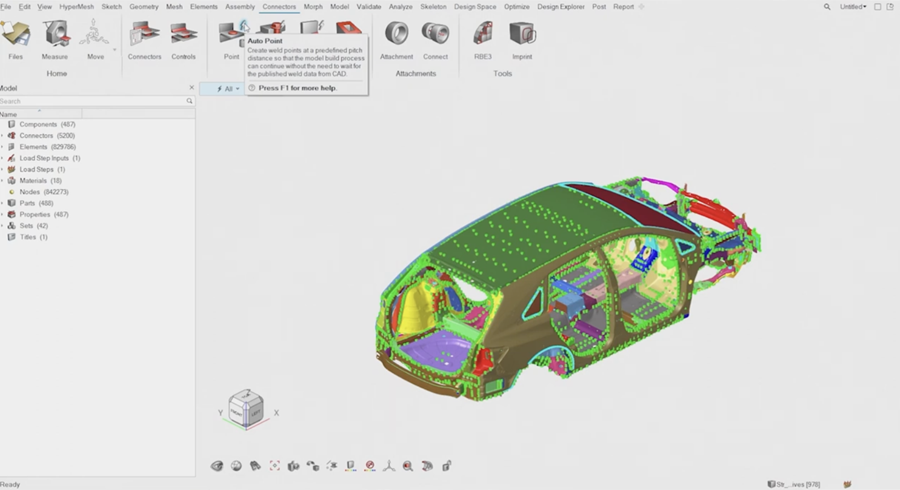Close the Model browser panel
The image size is (900, 490).
(192, 88)
